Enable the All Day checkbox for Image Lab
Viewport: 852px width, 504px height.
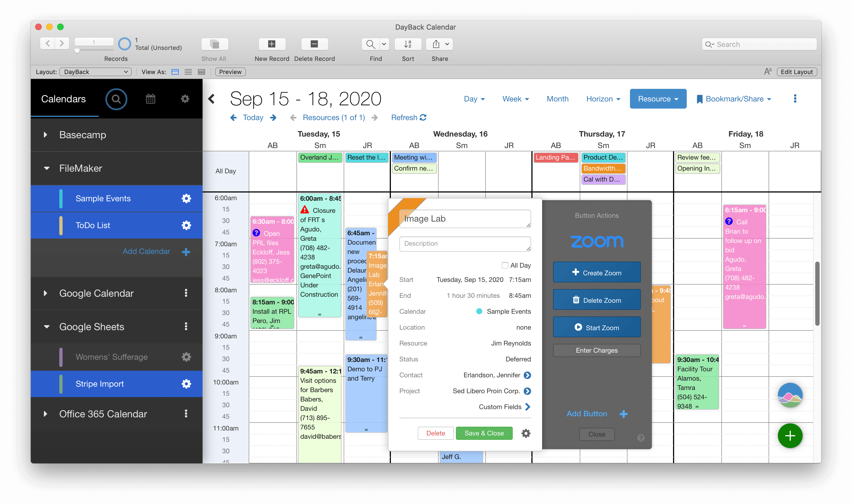(x=505, y=265)
